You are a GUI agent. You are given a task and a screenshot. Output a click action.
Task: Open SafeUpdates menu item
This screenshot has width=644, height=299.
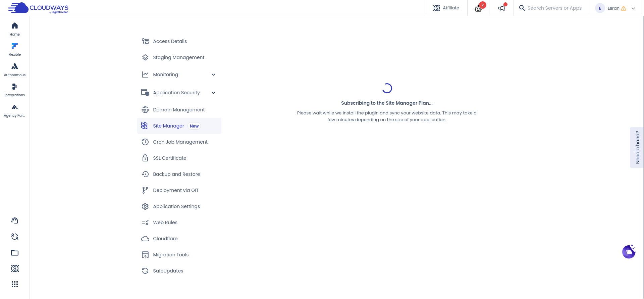(179, 271)
